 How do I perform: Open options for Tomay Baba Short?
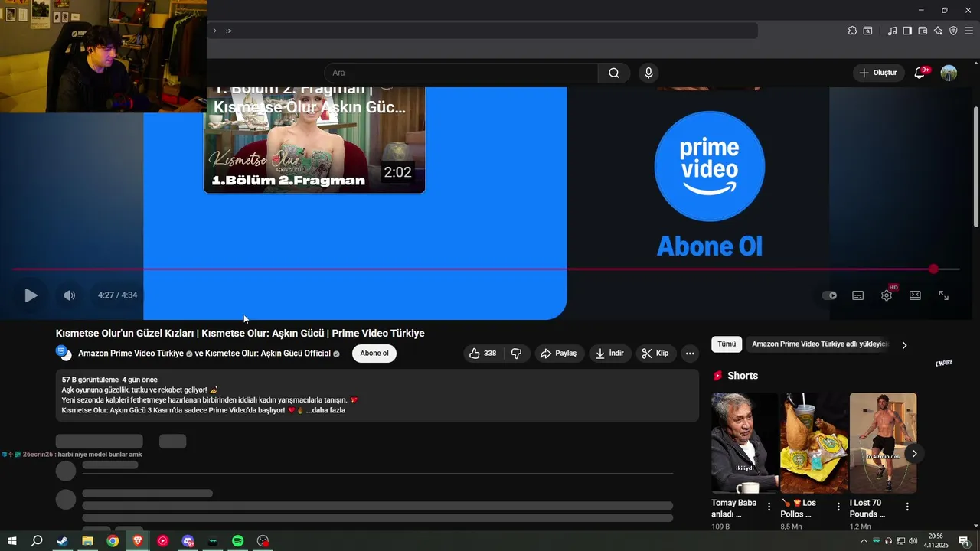pyautogui.click(x=769, y=507)
